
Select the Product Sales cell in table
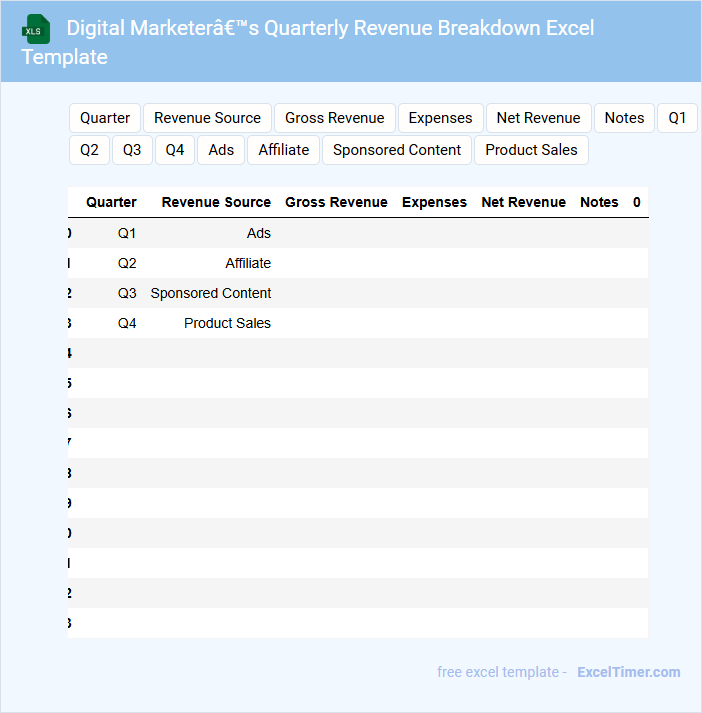coord(227,323)
